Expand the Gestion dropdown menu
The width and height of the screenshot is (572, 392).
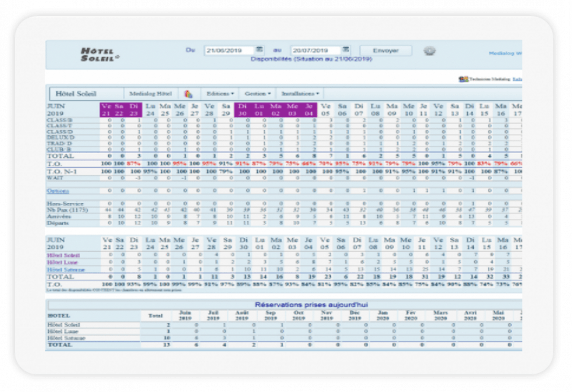tap(257, 94)
